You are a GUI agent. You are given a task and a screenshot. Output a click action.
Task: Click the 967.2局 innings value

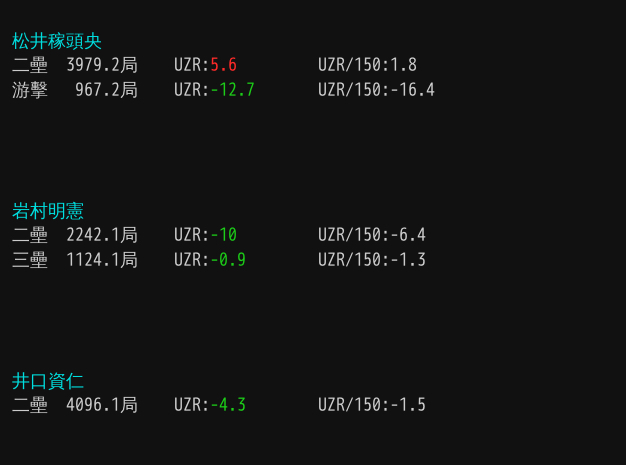coord(106,90)
